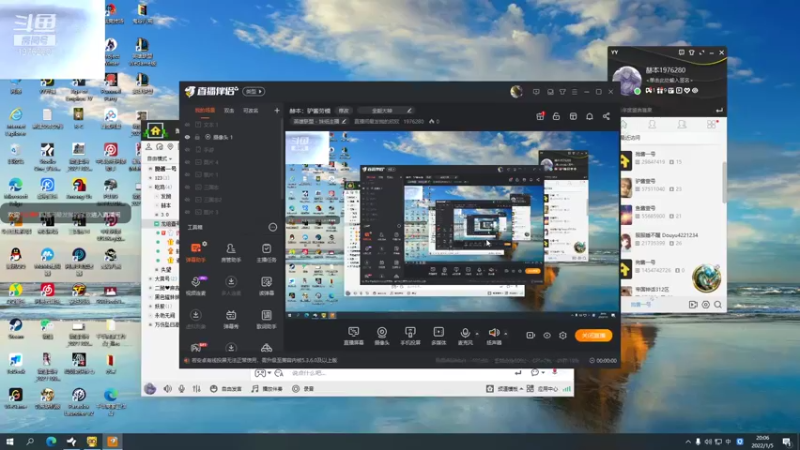The width and height of the screenshot is (800, 450).
Task: Click the orange start-streaming button
Action: pyautogui.click(x=593, y=335)
